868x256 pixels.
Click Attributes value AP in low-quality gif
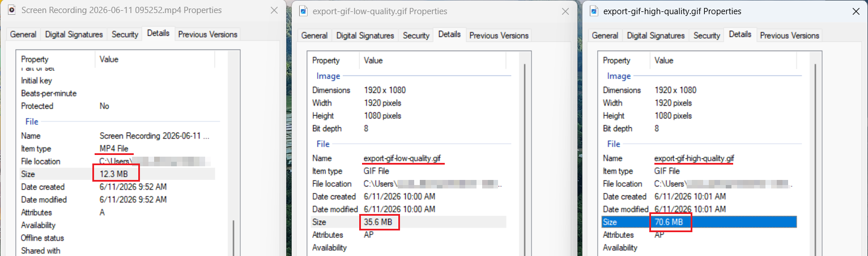coord(368,235)
